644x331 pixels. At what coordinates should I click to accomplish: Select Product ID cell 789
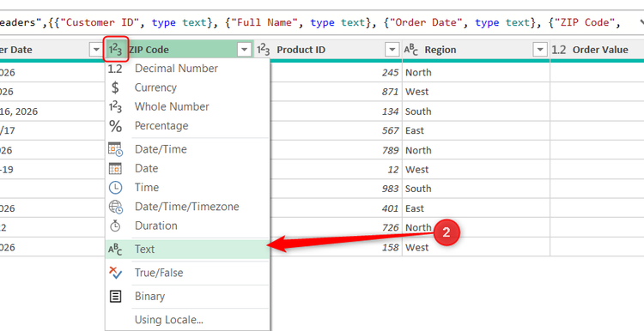[x=336, y=150]
